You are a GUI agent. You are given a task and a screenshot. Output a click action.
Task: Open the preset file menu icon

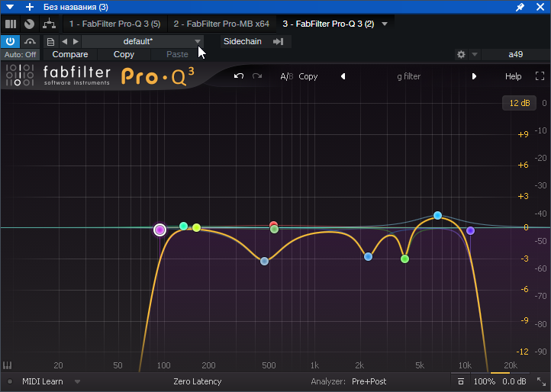[50, 42]
